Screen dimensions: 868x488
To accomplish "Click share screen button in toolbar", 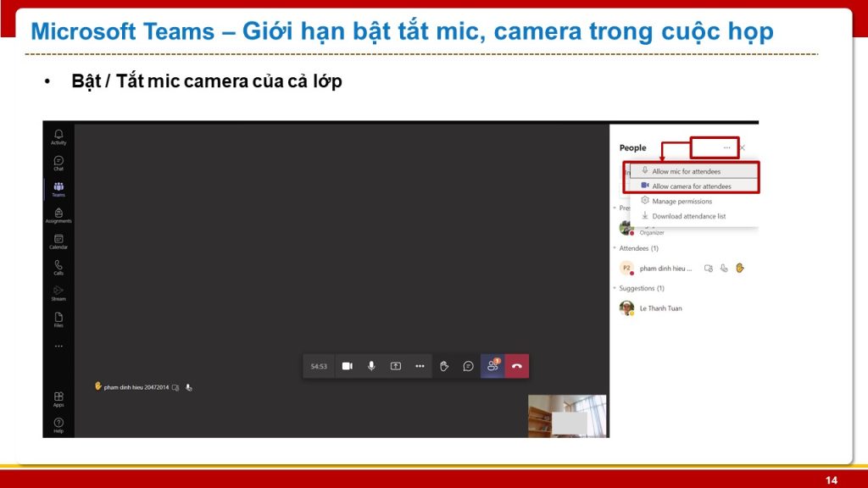I will pyautogui.click(x=395, y=366).
